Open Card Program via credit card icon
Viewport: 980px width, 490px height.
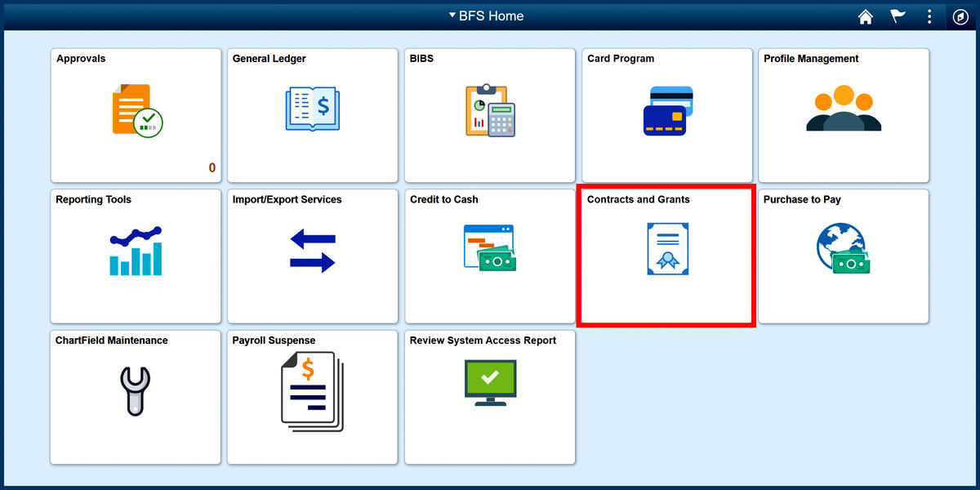click(666, 107)
